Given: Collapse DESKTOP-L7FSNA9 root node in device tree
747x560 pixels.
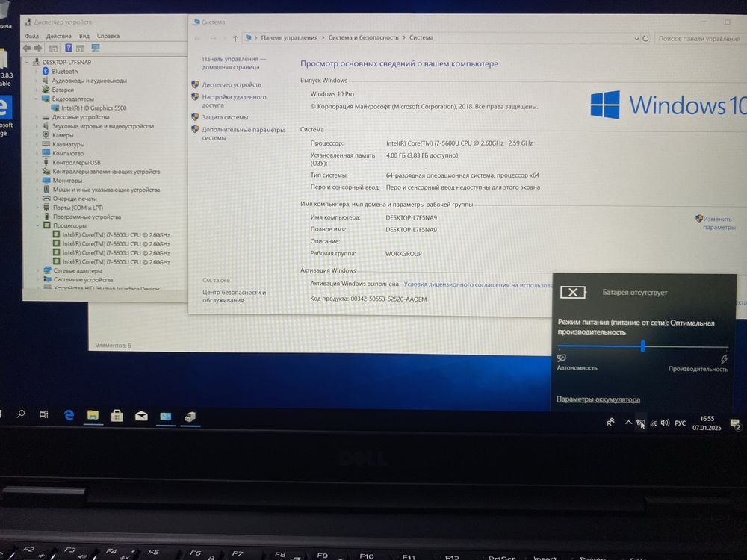Looking at the screenshot, I should pyautogui.click(x=27, y=62).
